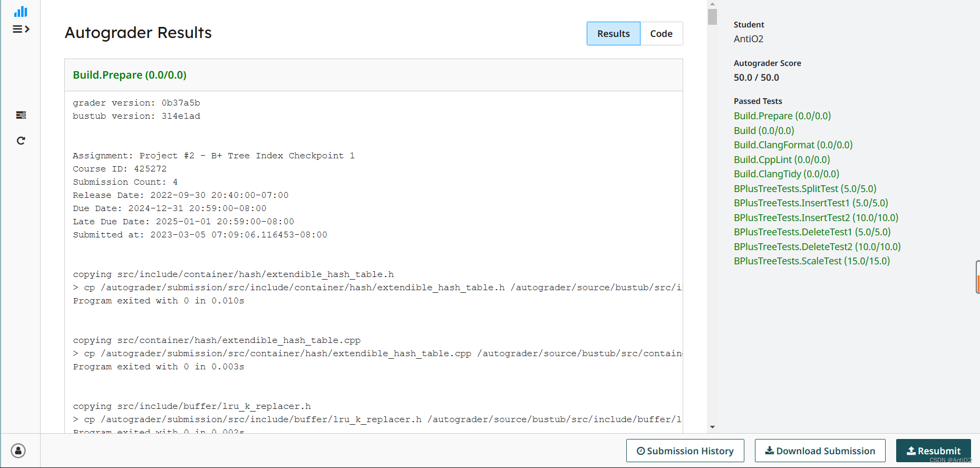
Task: Select the Results tab
Action: click(x=613, y=34)
